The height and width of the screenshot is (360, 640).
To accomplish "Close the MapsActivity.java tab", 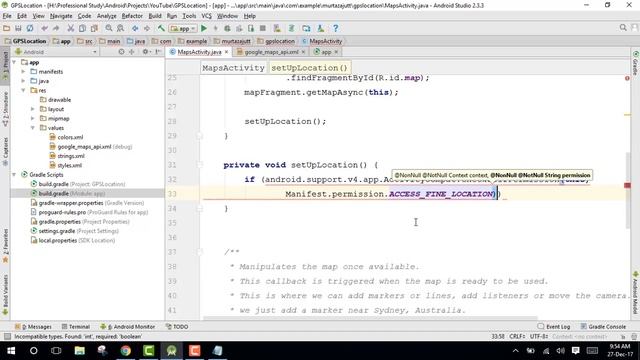I will (x=226, y=52).
